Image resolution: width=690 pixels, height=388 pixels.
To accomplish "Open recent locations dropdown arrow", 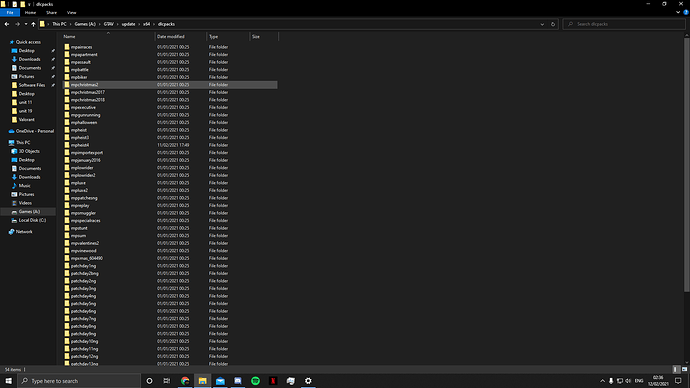I will (x=26, y=24).
